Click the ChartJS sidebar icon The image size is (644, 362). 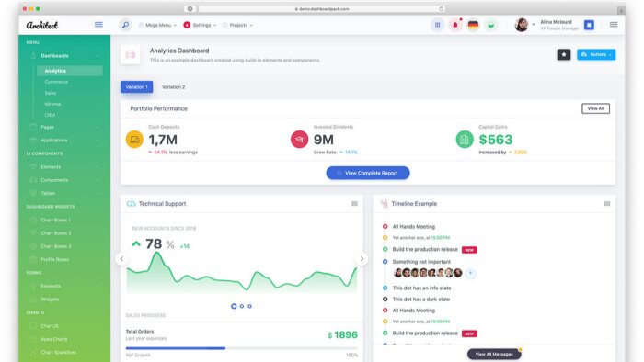(x=34, y=326)
